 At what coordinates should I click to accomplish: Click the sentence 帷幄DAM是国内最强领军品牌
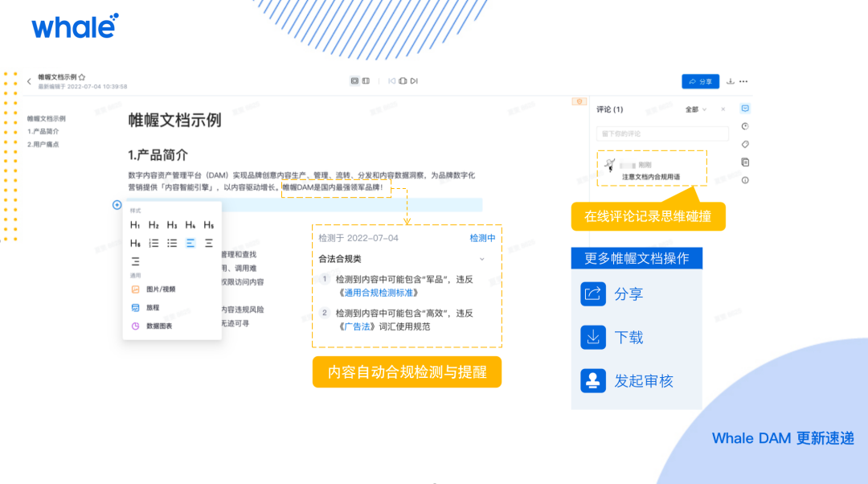click(333, 187)
